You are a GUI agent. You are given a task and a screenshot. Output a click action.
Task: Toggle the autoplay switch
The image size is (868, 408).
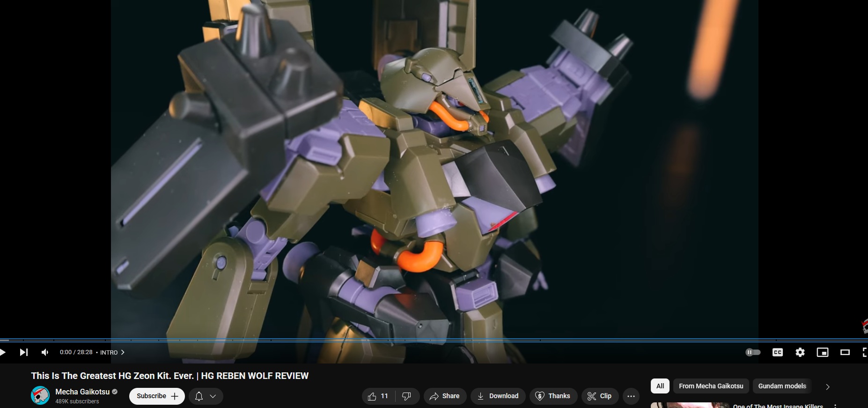(x=753, y=352)
